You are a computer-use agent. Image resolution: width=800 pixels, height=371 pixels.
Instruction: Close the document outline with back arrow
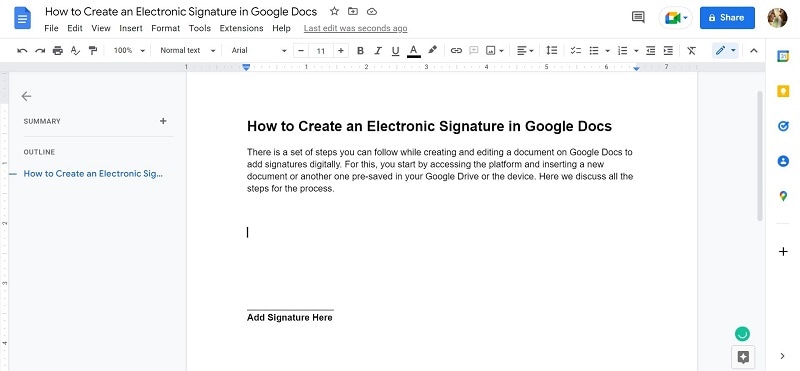coord(27,96)
